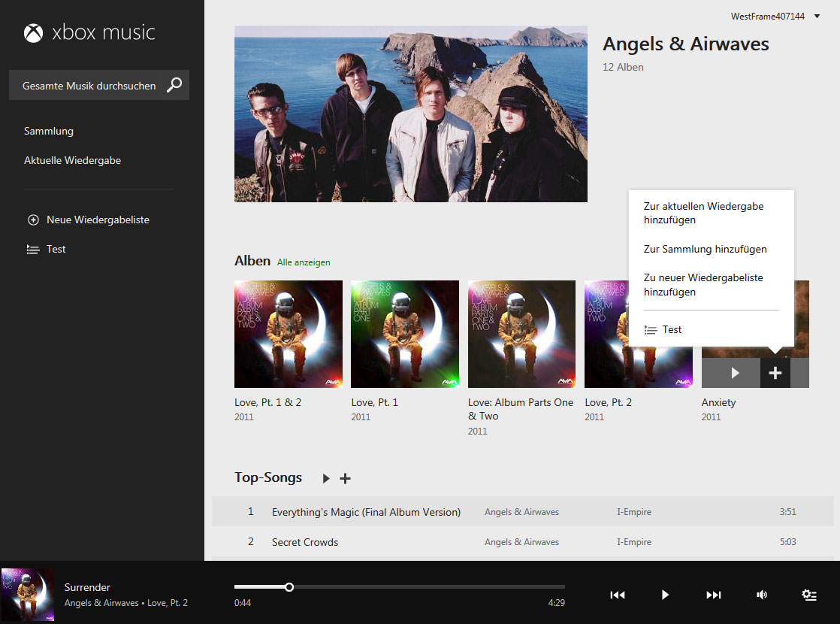Click the 'Angels & Airwaves' artist heading

(686, 44)
